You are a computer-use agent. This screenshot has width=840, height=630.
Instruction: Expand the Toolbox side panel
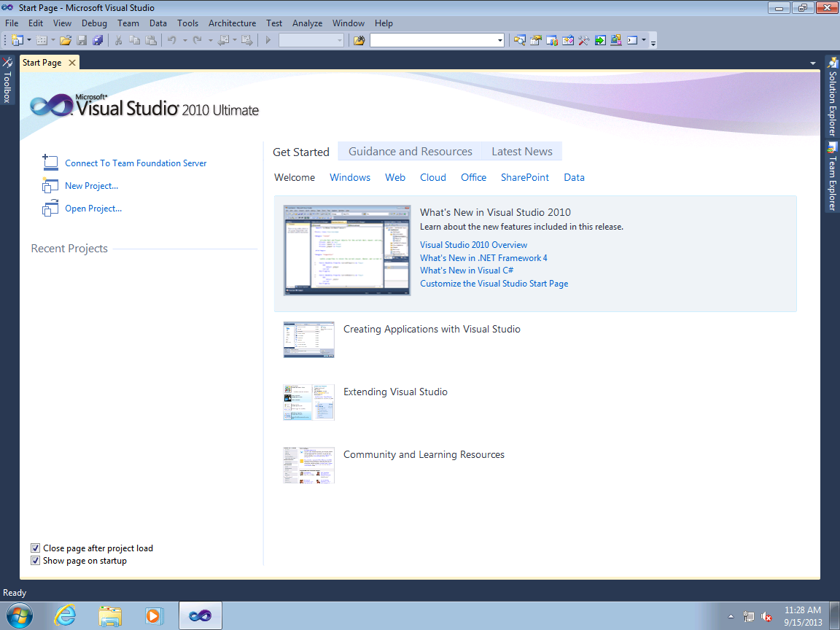point(7,79)
